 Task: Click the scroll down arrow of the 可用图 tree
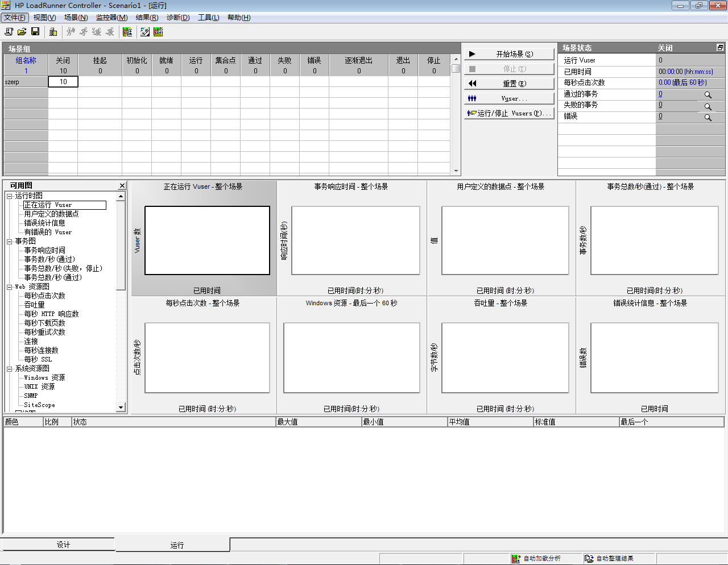(x=121, y=407)
